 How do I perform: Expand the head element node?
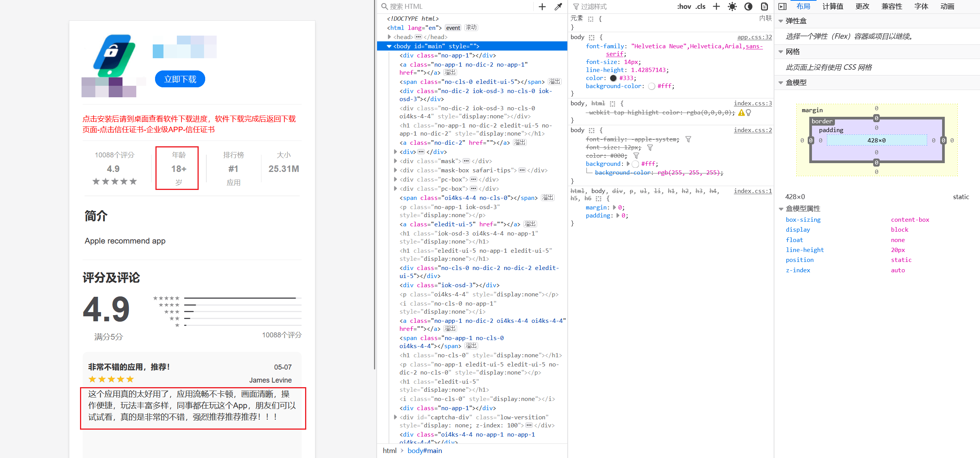point(389,37)
